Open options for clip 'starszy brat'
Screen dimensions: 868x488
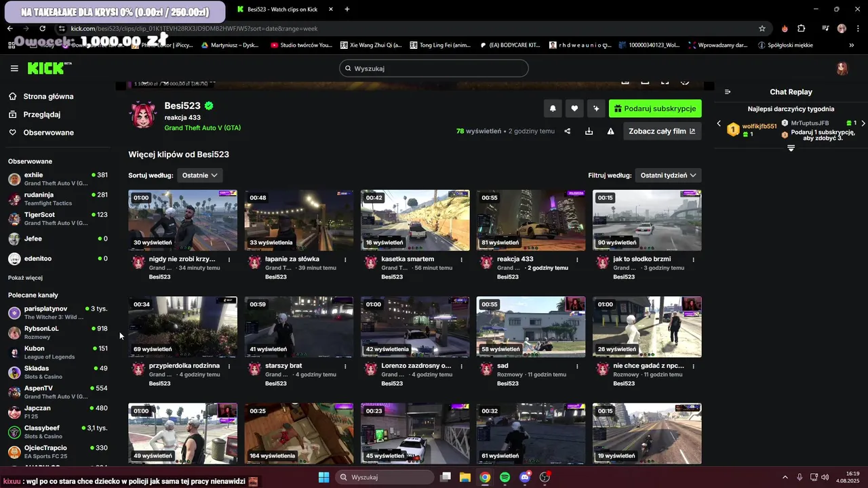(345, 366)
